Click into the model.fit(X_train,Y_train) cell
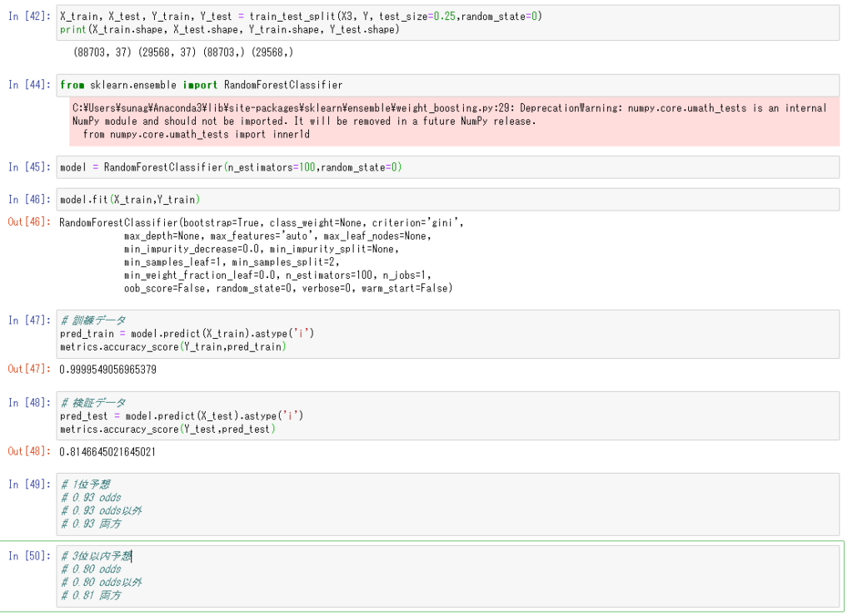 pos(130,200)
